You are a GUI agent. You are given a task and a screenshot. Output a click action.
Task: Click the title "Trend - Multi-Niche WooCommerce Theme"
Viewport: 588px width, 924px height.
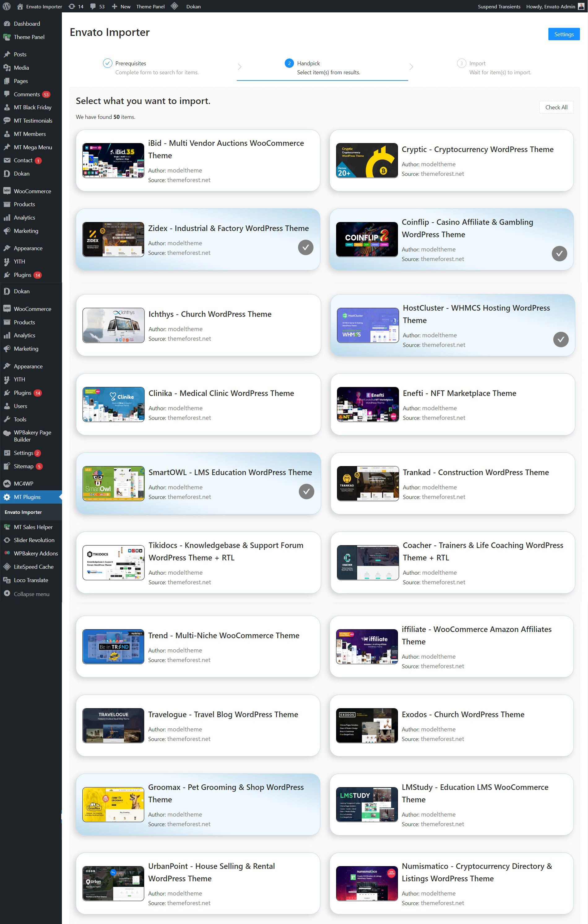[224, 635]
